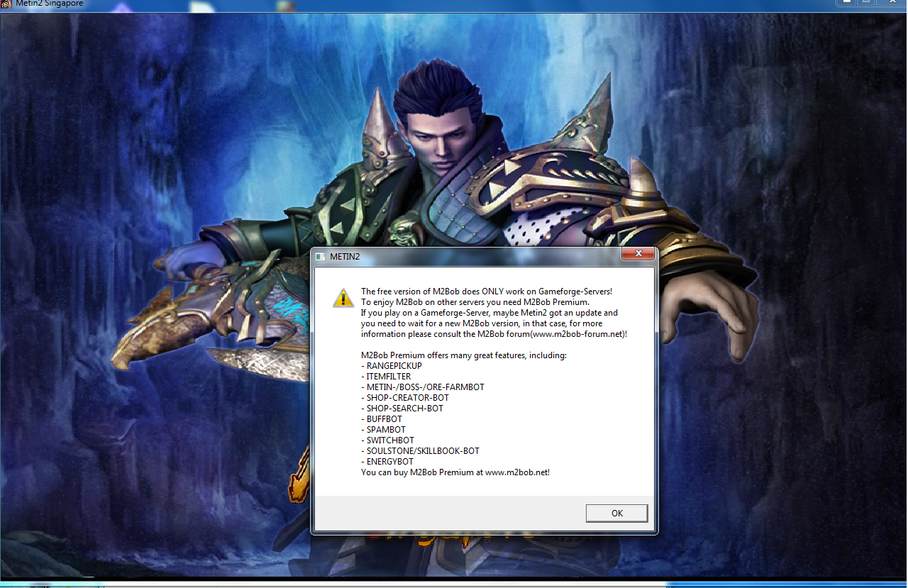
Task: Select the "- SOULSTONE/SKILLBOOK-BOT" feature line
Action: [x=421, y=451]
